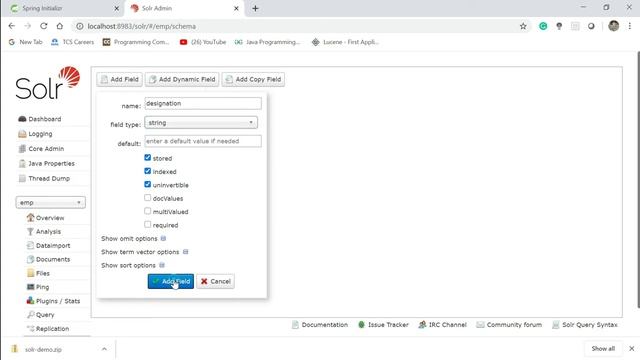The image size is (640, 360).
Task: Bookmark this page with the star icon
Action: [523, 26]
